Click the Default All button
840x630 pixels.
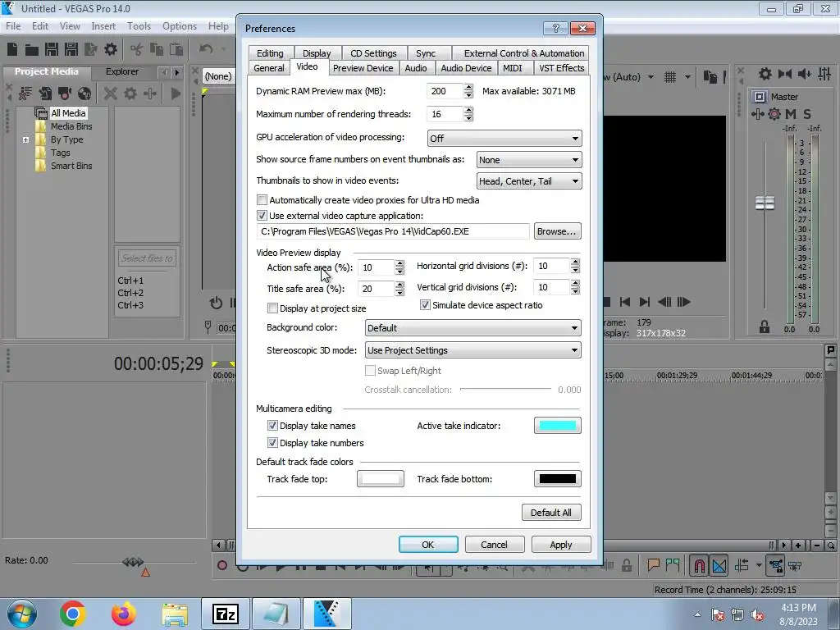(551, 513)
